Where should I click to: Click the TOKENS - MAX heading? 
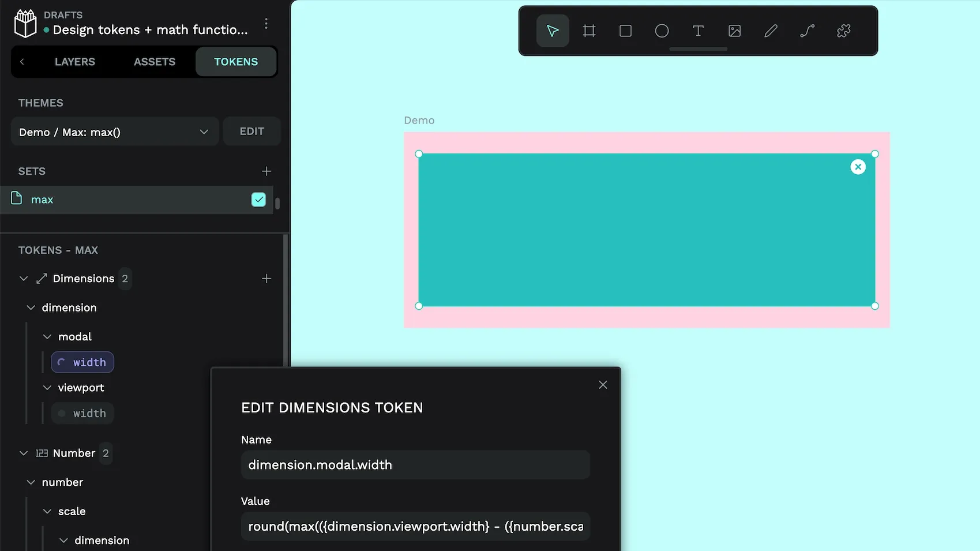pyautogui.click(x=58, y=250)
